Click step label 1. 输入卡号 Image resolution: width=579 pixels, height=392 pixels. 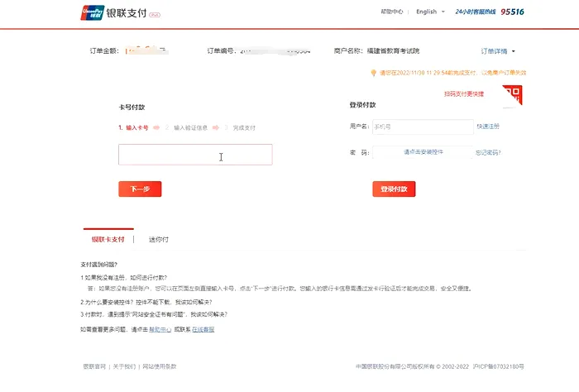click(133, 127)
